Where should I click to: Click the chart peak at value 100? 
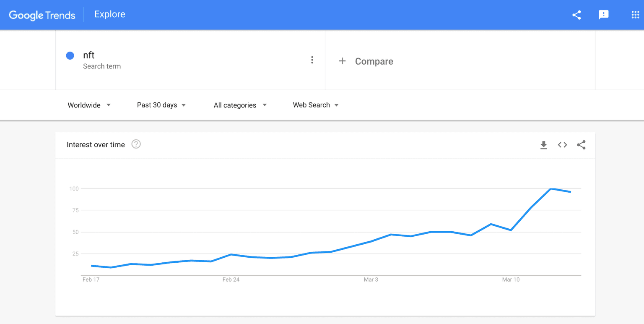551,189
